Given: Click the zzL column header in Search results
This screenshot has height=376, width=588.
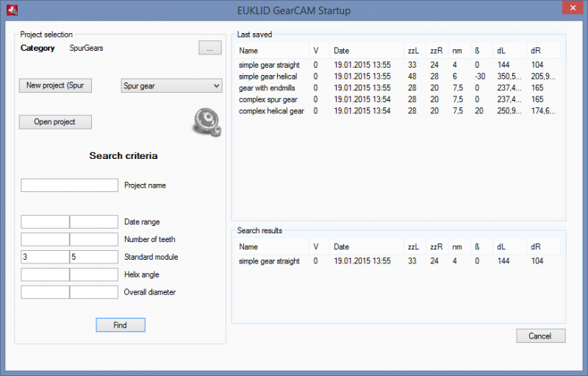Looking at the screenshot, I should 415,247.
